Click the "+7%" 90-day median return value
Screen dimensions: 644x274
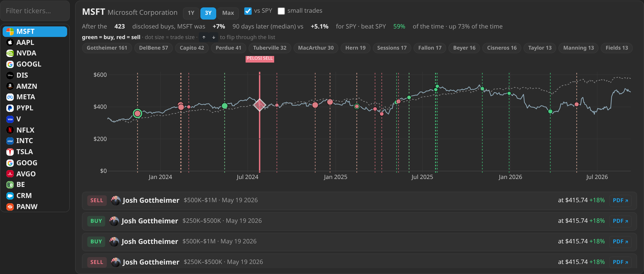tap(219, 26)
